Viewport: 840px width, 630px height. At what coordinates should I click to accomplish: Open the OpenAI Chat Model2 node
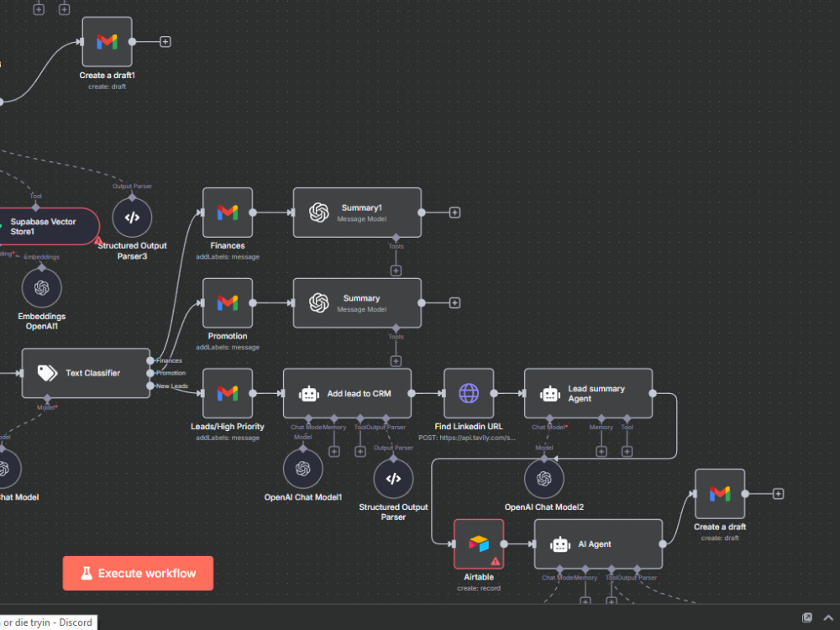(544, 479)
